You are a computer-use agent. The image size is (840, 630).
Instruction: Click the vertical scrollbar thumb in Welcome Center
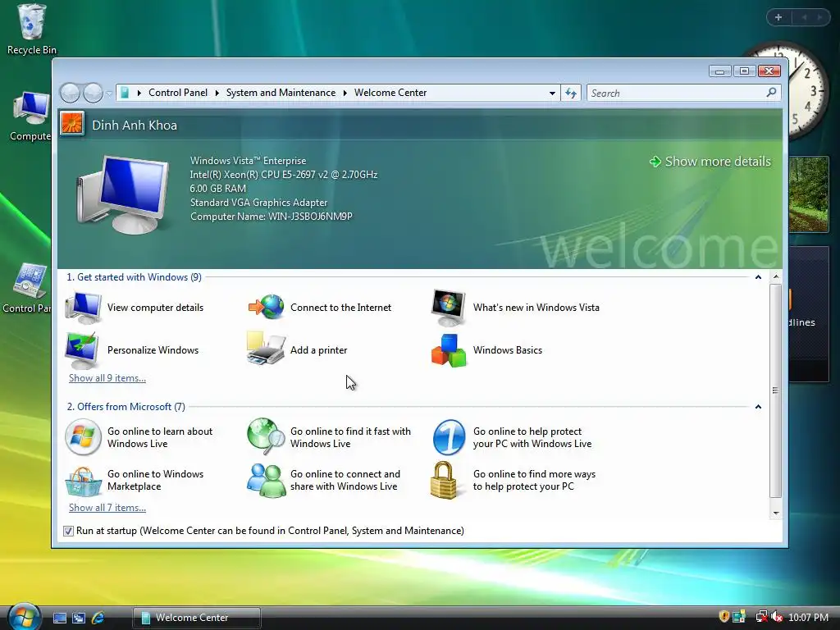click(775, 390)
